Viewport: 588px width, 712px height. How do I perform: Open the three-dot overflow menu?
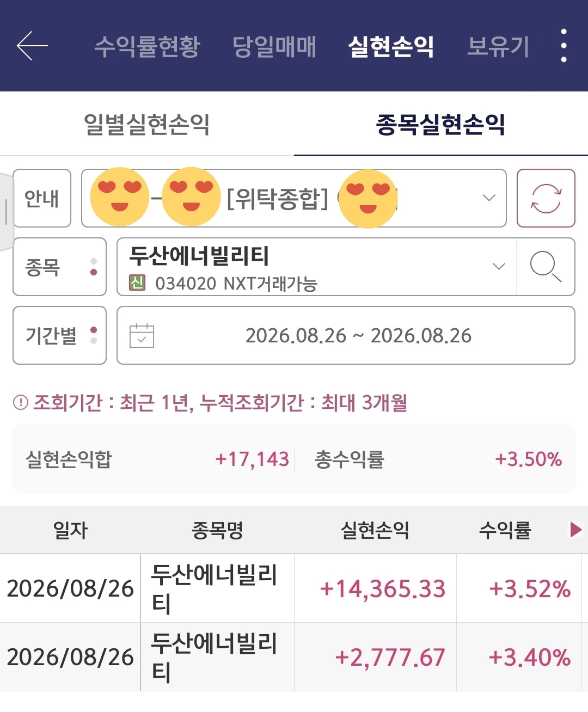(x=563, y=46)
